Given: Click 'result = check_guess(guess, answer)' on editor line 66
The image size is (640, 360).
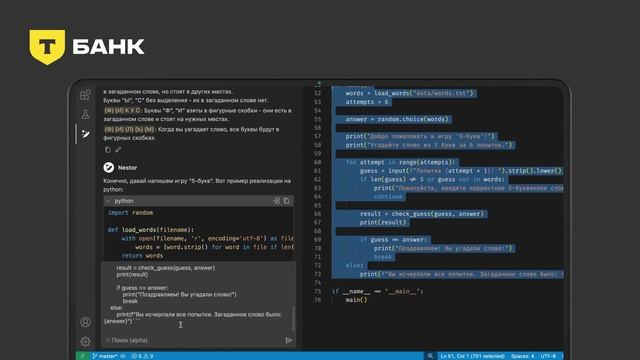Looking at the screenshot, I should coord(422,214).
